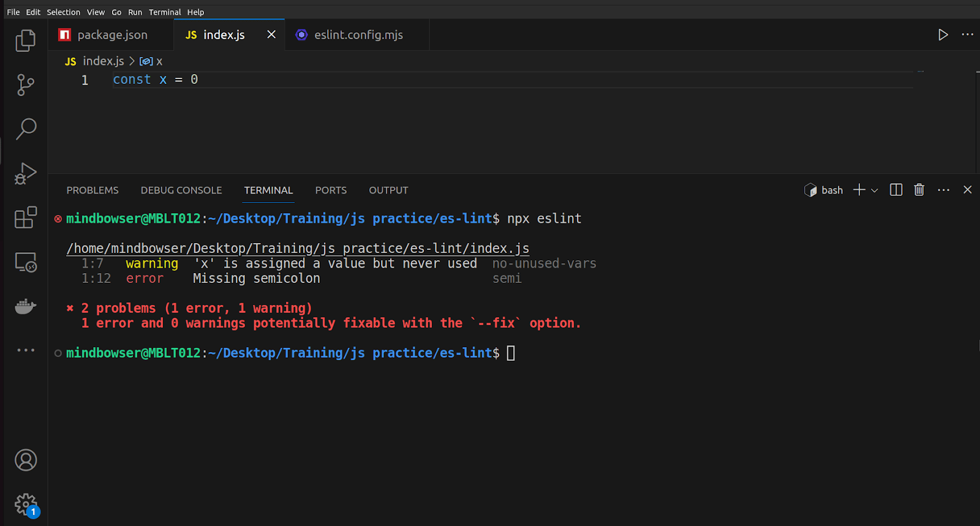Split the terminal panel

895,190
